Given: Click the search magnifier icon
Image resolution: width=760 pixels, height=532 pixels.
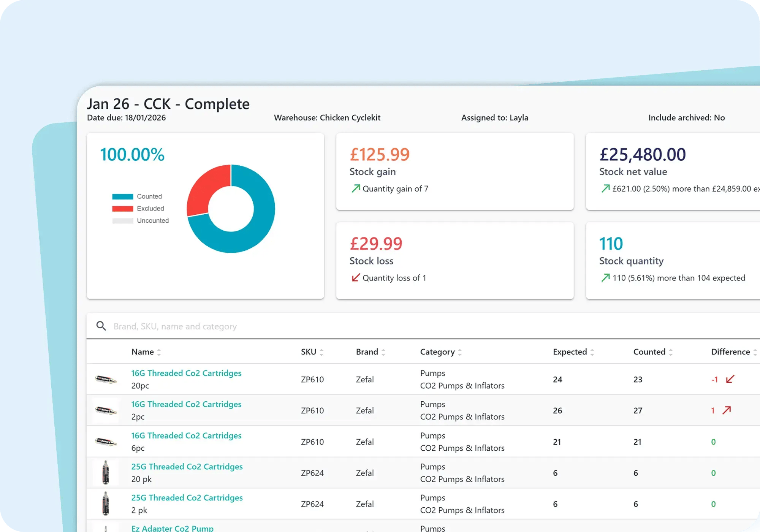Looking at the screenshot, I should pos(101,326).
